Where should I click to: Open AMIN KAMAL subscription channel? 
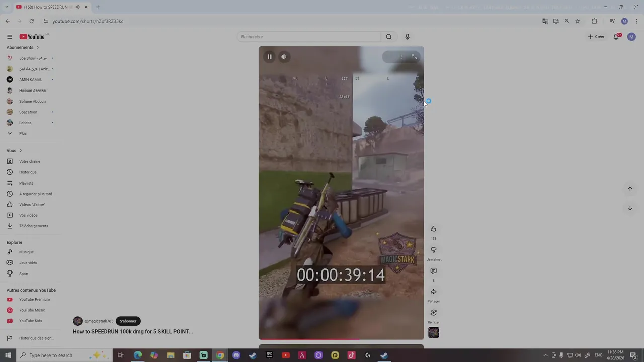coord(30,80)
